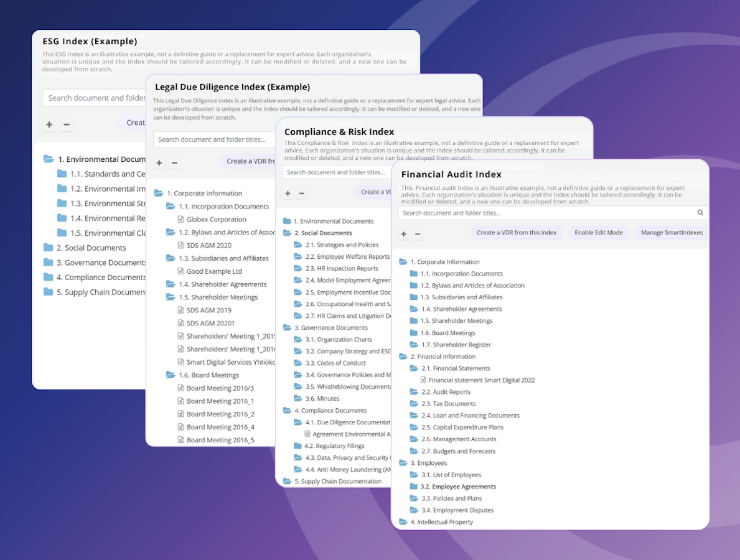Expand the 4. Intellectual Property folder
The width and height of the screenshot is (740, 560).
click(x=403, y=522)
